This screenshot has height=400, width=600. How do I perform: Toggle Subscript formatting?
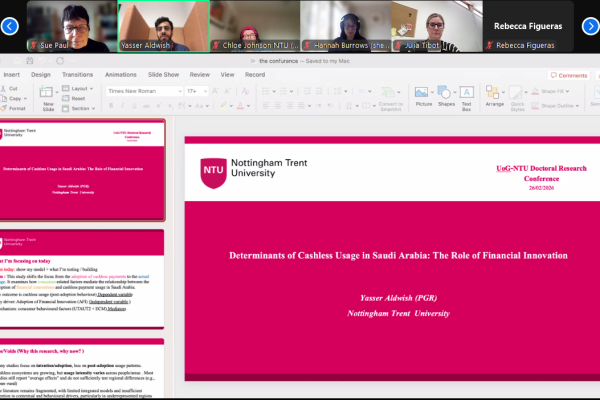170,105
